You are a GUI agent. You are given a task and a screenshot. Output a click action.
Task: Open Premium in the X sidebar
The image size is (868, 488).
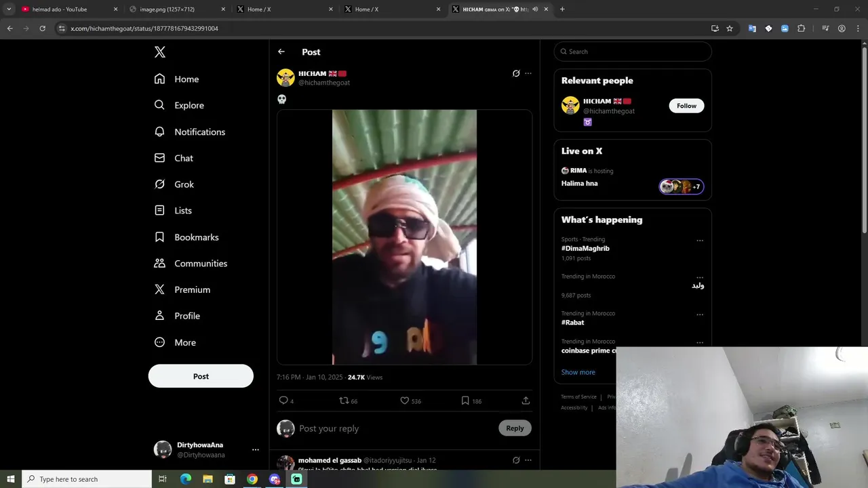point(182,289)
